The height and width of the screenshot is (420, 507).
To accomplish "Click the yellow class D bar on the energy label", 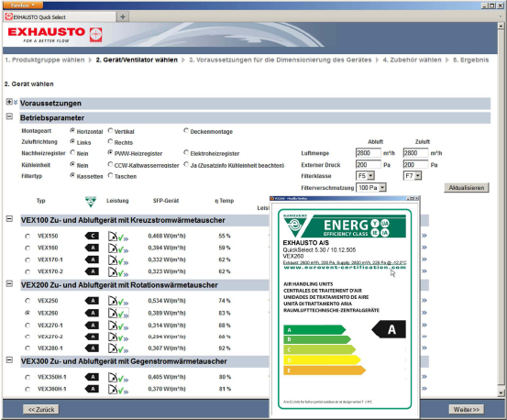I will tap(322, 360).
